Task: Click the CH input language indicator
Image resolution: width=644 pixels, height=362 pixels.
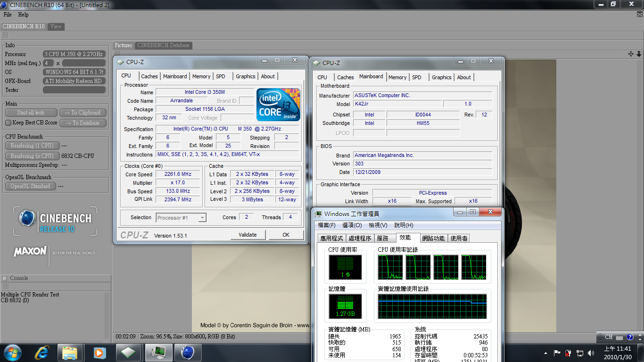Action: 609,337
